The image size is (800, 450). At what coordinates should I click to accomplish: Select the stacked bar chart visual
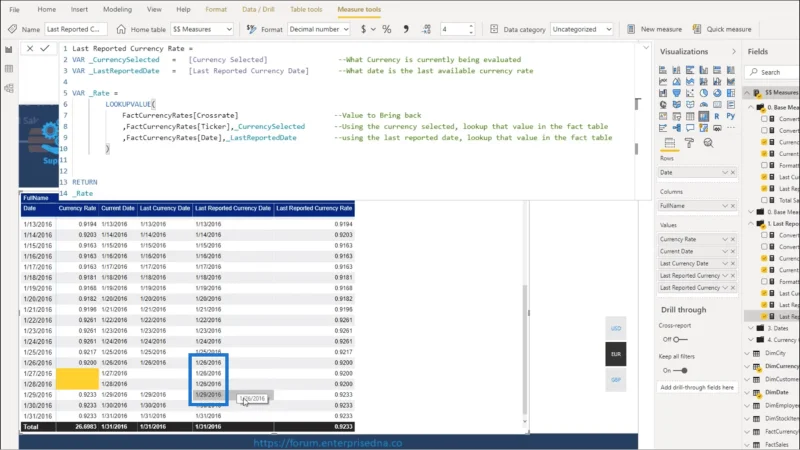coord(663,70)
